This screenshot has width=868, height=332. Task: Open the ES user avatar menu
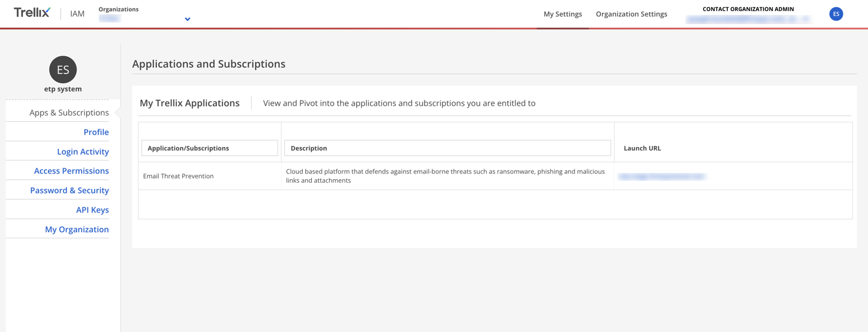(x=836, y=14)
